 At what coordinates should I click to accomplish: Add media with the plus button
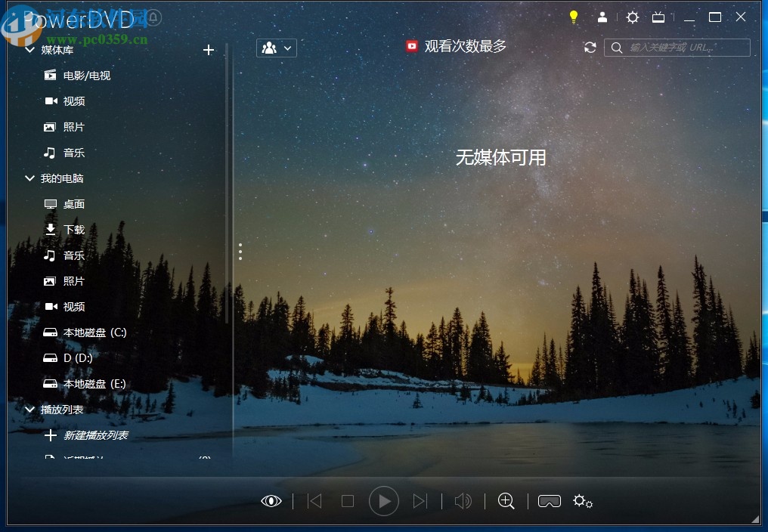coord(209,50)
